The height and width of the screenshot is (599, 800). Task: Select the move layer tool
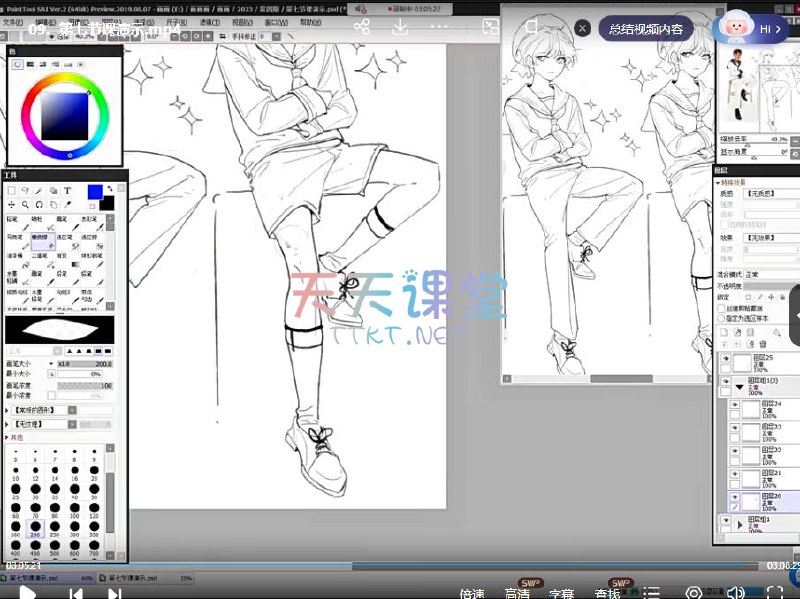click(x=11, y=205)
